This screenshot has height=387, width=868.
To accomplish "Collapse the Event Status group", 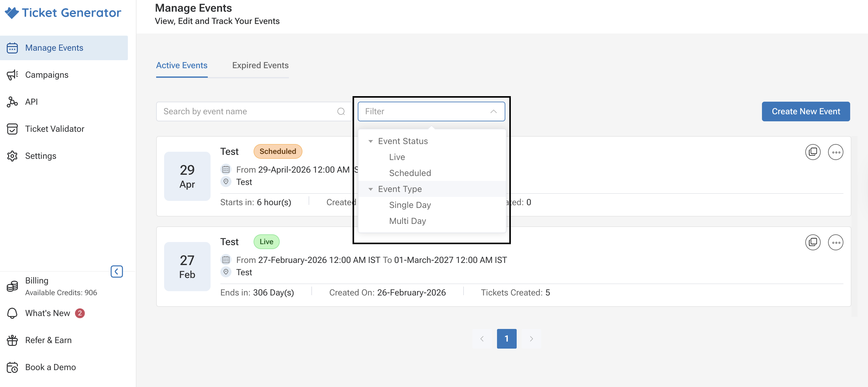I will point(370,141).
